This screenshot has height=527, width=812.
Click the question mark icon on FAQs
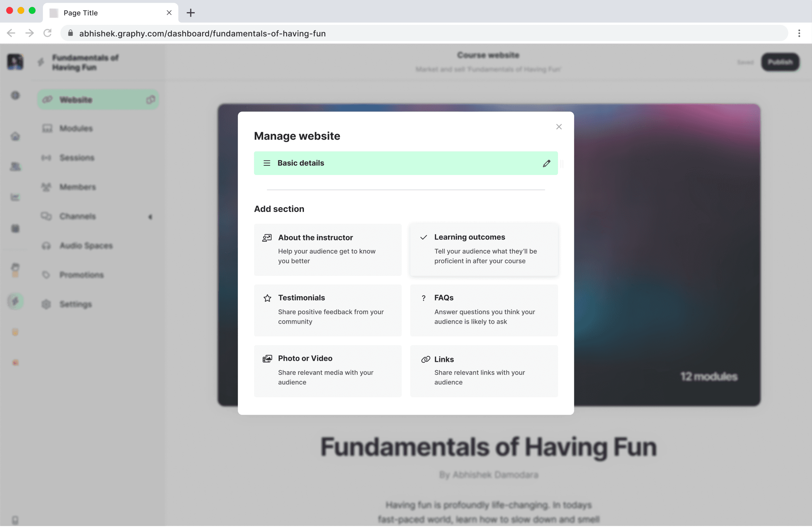click(423, 298)
